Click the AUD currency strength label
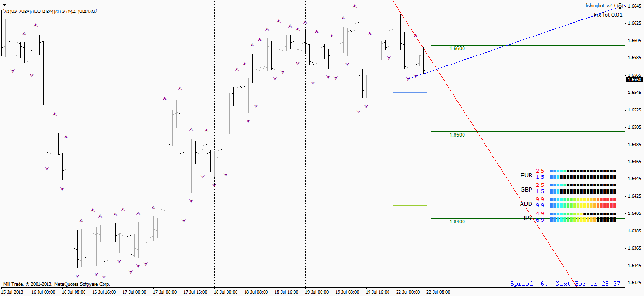This screenshot has height=296, width=644. click(526, 204)
